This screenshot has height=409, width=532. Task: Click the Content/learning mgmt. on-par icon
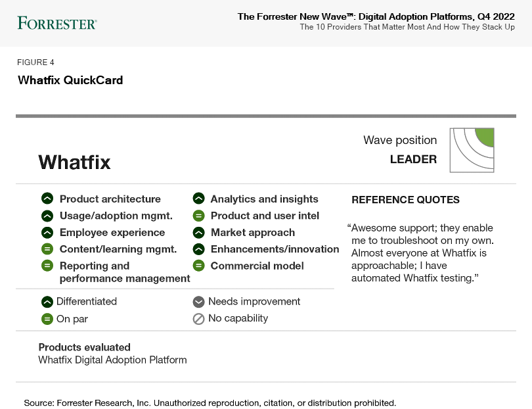[47, 249]
